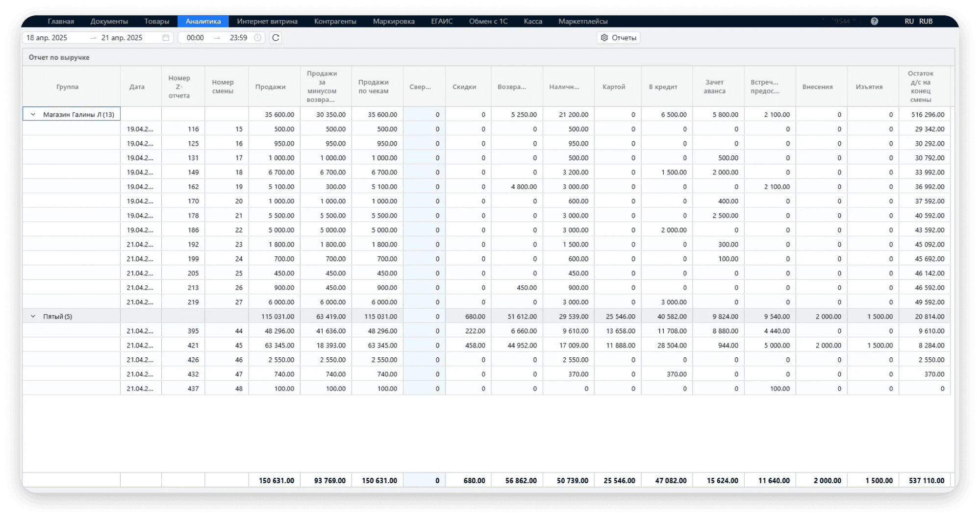Select cell with Z-report number 219
The height and width of the screenshot is (519, 980).
pos(183,302)
